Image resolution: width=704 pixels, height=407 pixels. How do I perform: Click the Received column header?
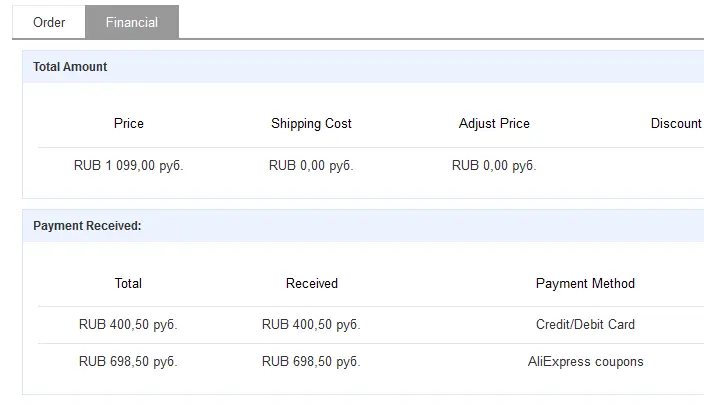(312, 283)
